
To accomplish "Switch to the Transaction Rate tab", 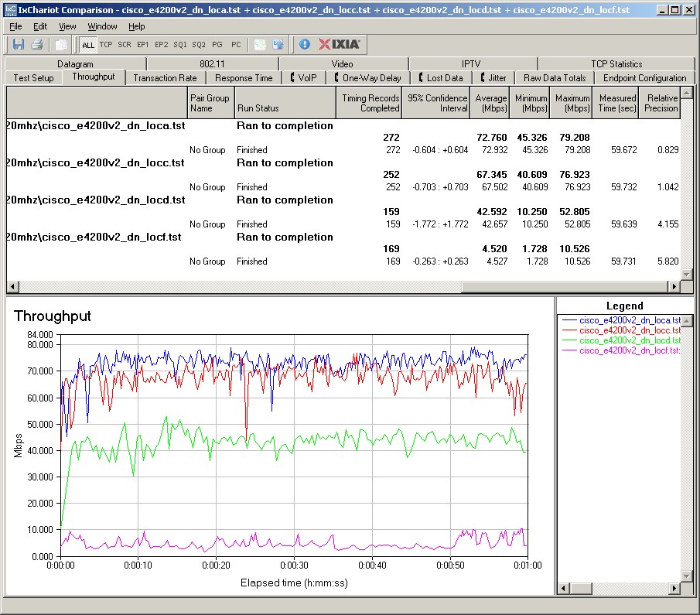I will tap(166, 77).
